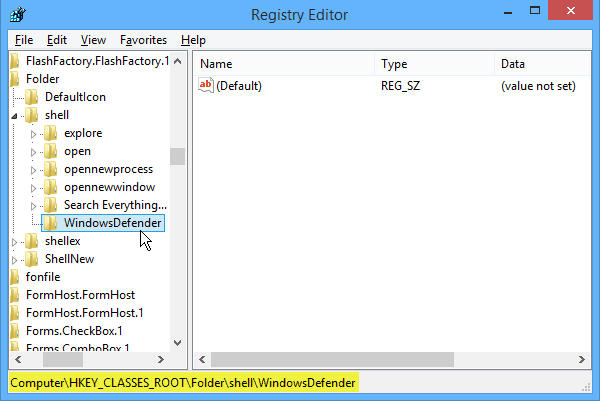Open the File menu
The image size is (600, 401).
(24, 40)
